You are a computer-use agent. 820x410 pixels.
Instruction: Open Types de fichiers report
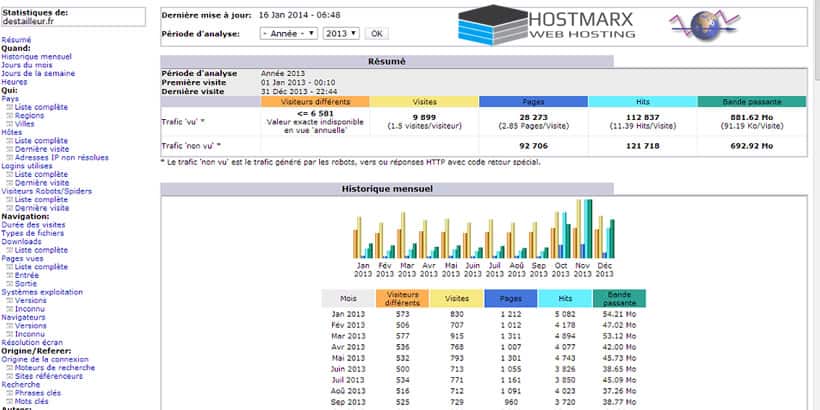pyautogui.click(x=33, y=232)
